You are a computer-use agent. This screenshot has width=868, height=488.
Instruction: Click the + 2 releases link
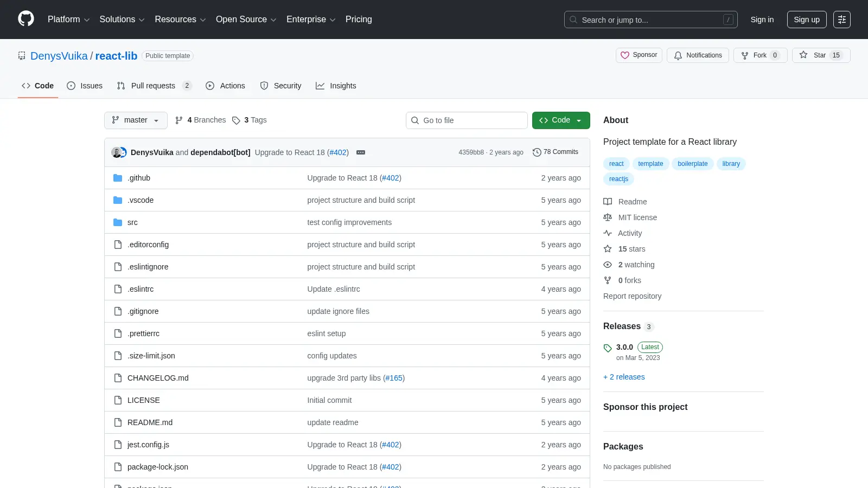pyautogui.click(x=624, y=377)
